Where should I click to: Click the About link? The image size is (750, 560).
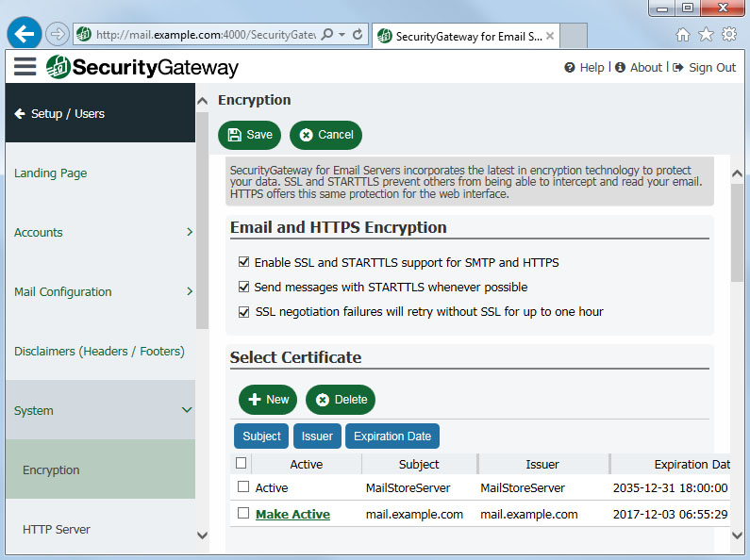tap(646, 67)
